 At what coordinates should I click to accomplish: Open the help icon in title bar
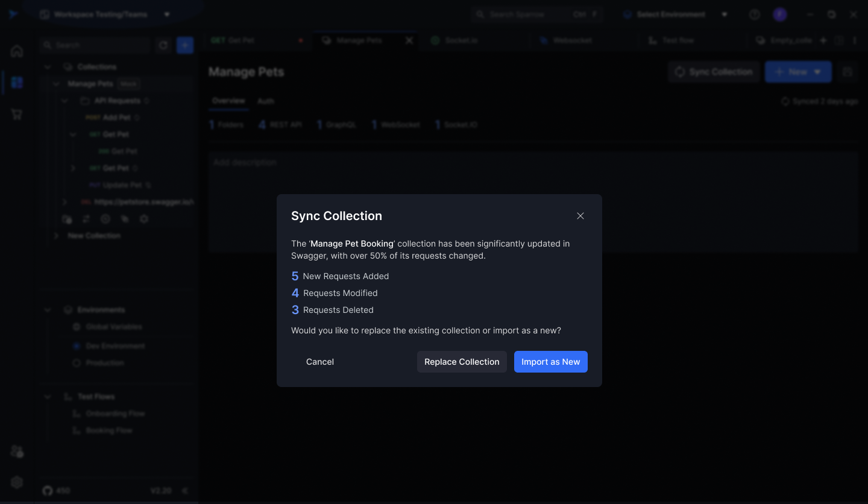pos(754,14)
